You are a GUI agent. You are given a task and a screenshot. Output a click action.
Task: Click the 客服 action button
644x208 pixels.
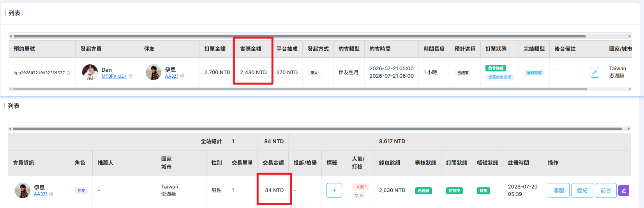559,190
